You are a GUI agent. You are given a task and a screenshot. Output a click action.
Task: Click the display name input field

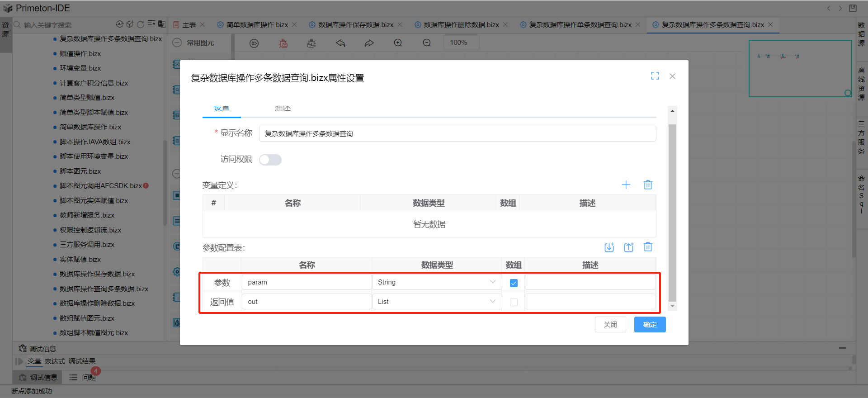[x=457, y=134]
